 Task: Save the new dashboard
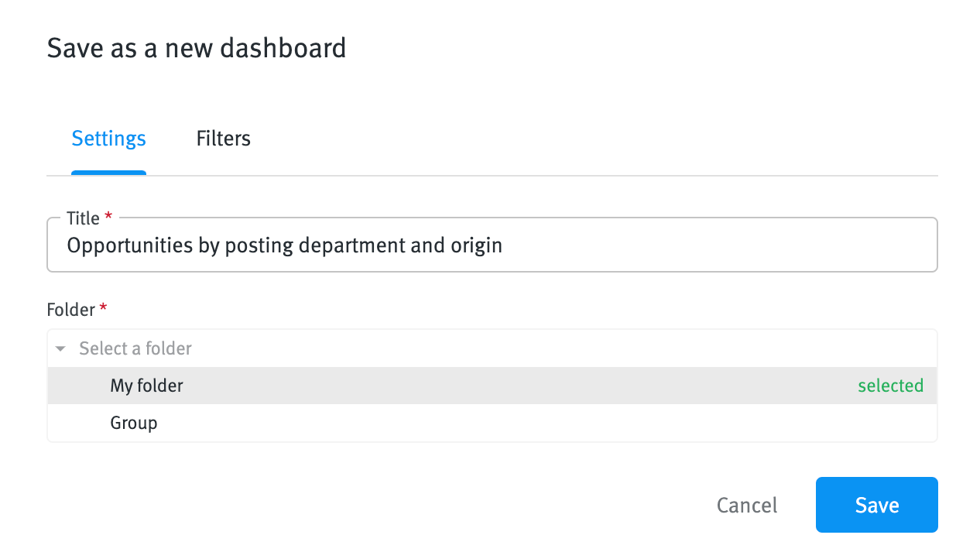876,505
